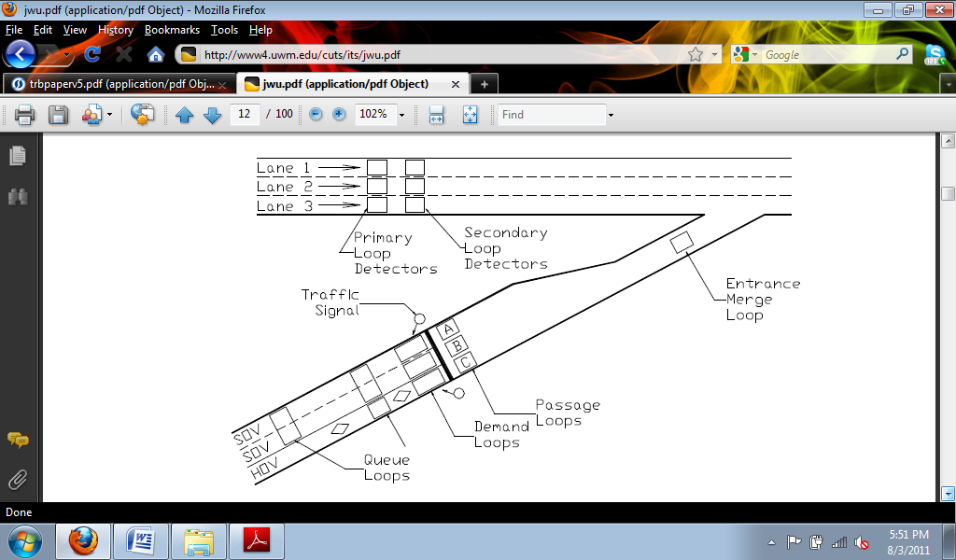Go to the next PDF page

pos(212,115)
